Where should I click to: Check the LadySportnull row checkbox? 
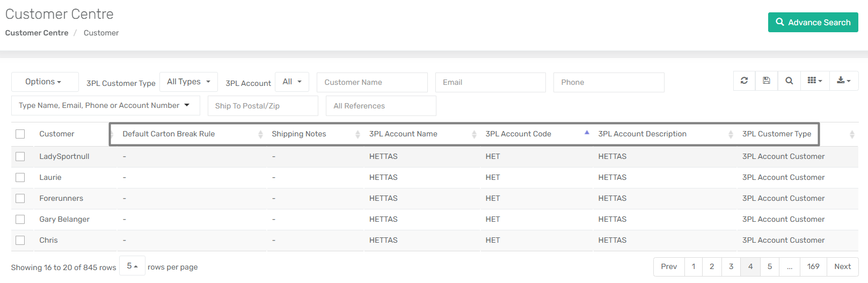click(20, 156)
